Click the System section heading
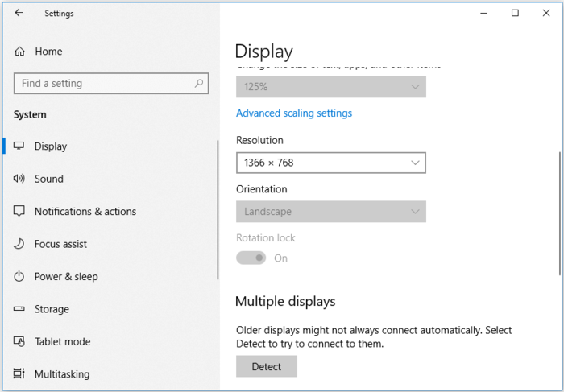564x392 pixels. [x=30, y=114]
